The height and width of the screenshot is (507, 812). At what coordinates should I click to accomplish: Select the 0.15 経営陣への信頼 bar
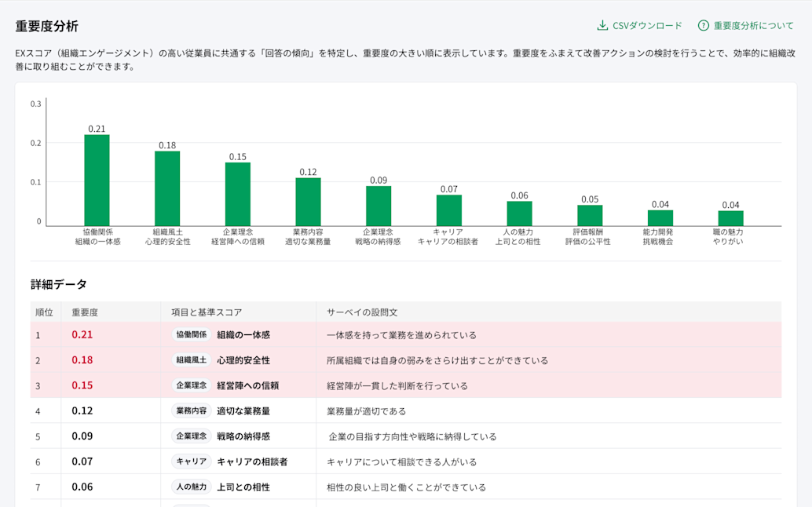238,194
